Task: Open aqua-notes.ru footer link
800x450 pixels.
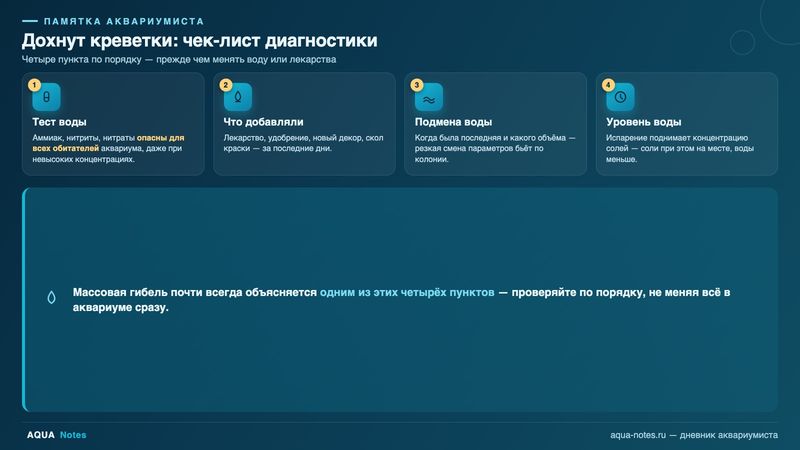Action: click(694, 435)
